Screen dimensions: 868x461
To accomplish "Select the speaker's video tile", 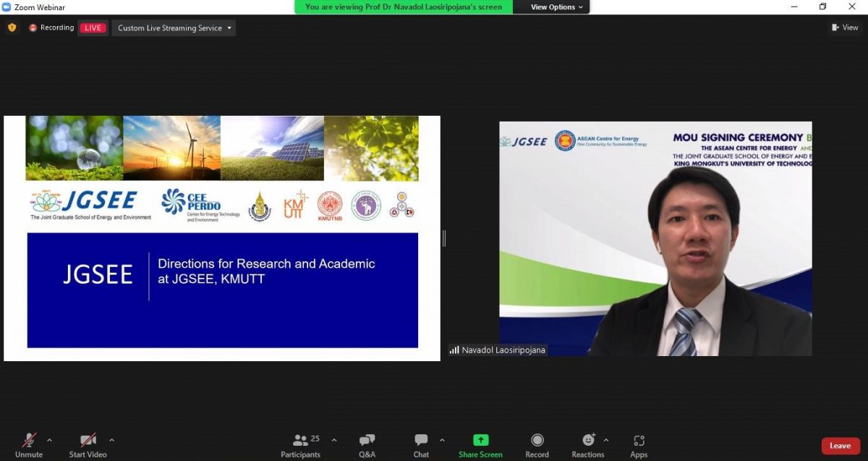I will click(655, 238).
